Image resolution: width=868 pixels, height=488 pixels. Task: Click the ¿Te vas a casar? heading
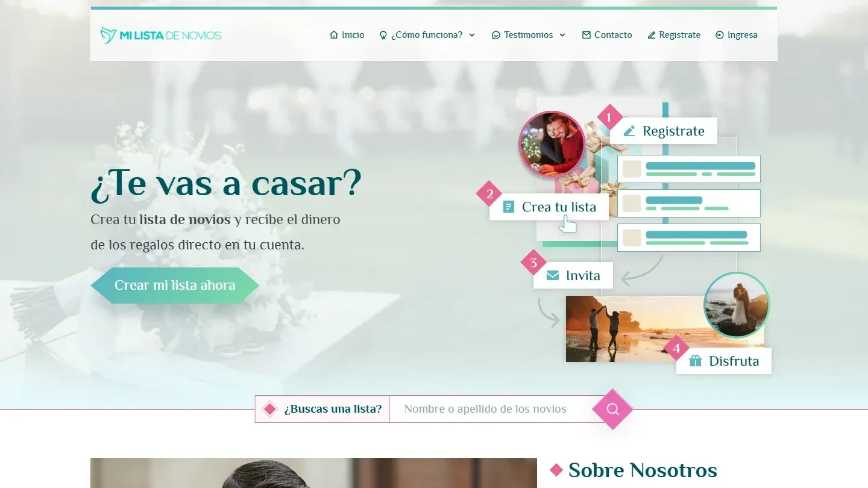point(226,183)
